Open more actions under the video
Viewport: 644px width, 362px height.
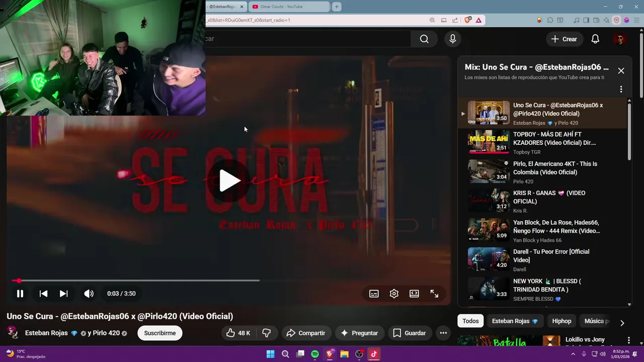[x=443, y=333]
